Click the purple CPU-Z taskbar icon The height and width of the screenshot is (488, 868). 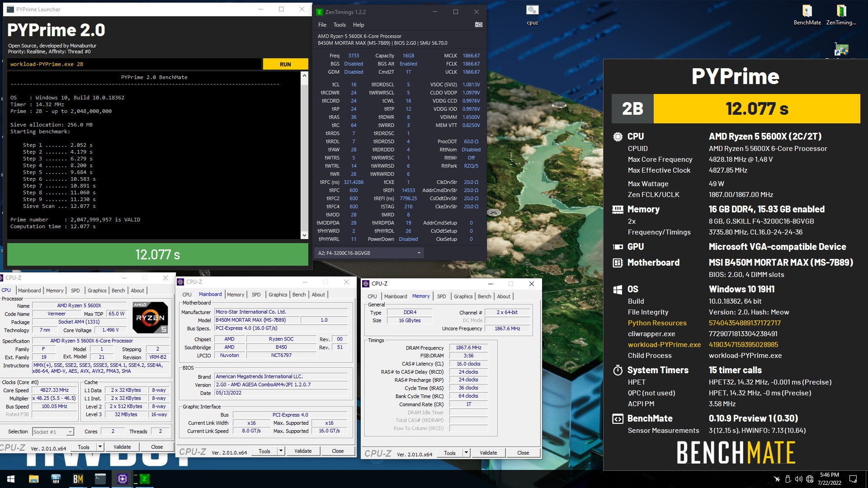tap(122, 479)
